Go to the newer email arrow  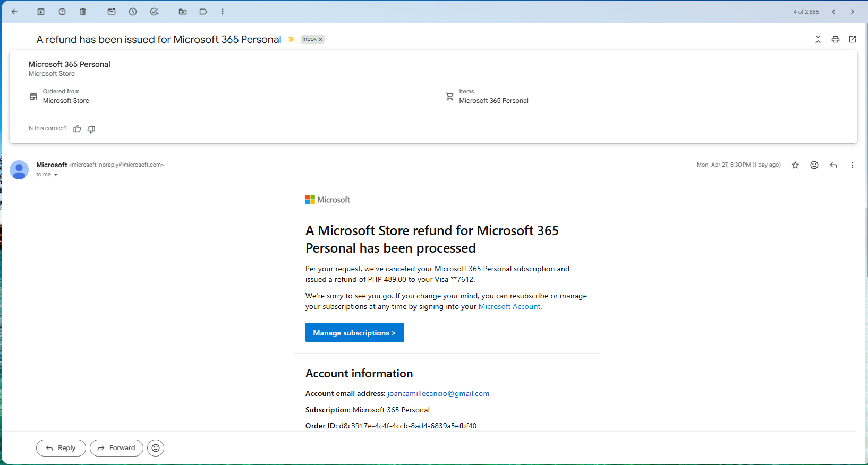(x=833, y=12)
